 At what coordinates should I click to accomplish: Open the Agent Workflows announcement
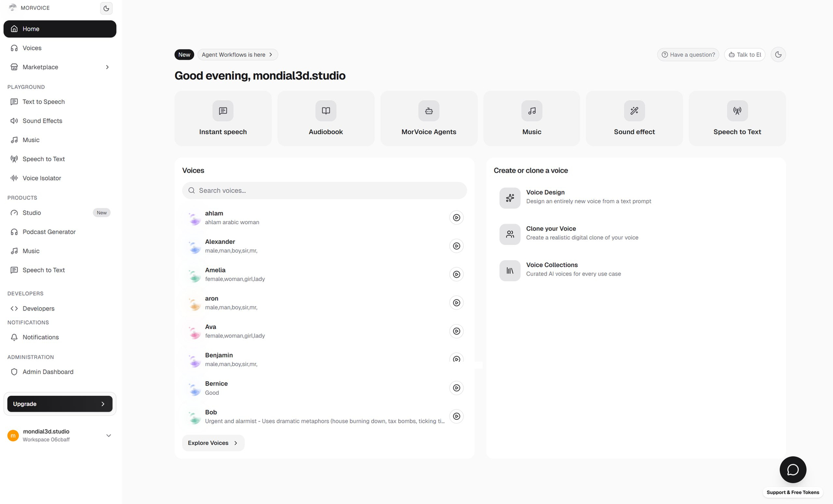[x=237, y=55]
